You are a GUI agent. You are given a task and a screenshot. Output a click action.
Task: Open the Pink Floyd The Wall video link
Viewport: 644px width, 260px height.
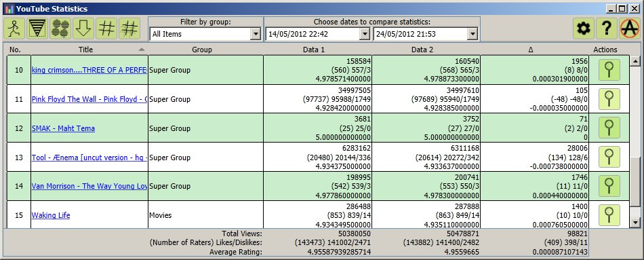[89, 99]
